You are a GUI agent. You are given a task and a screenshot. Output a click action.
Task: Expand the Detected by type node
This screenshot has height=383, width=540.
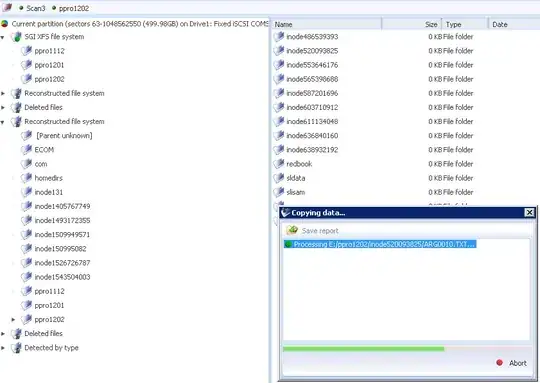tap(3, 348)
